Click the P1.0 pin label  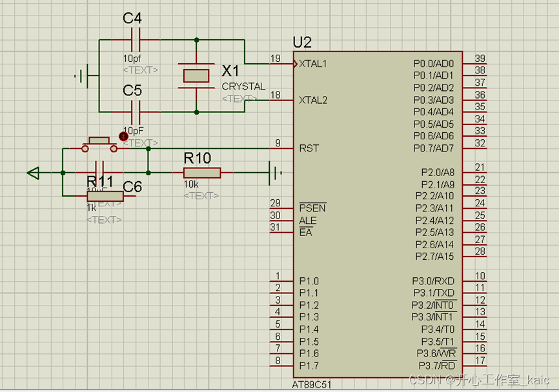tap(309, 281)
